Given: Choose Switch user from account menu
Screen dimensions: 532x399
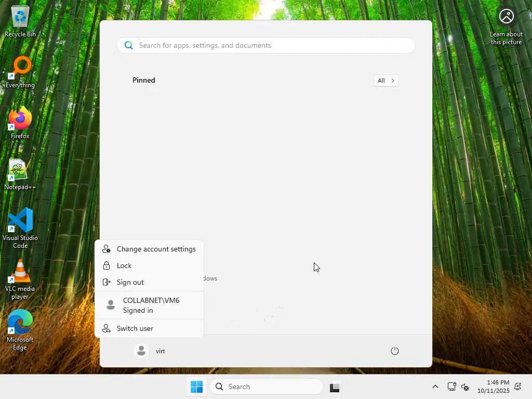Looking at the screenshot, I should click(x=149, y=328).
